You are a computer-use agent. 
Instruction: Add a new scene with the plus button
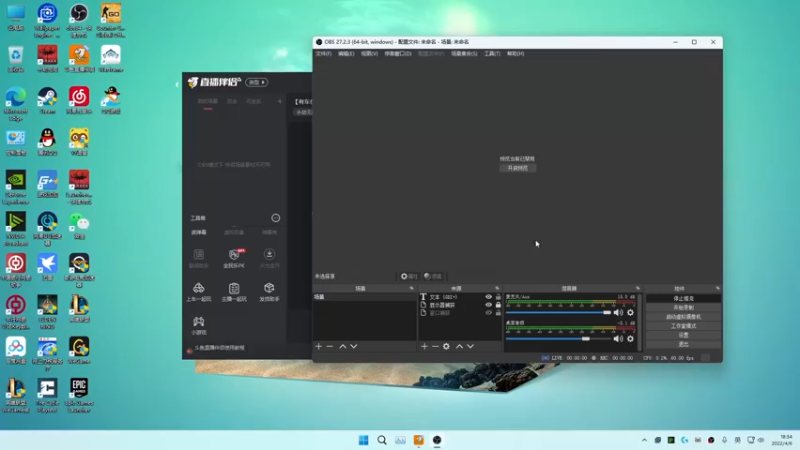[x=319, y=346]
